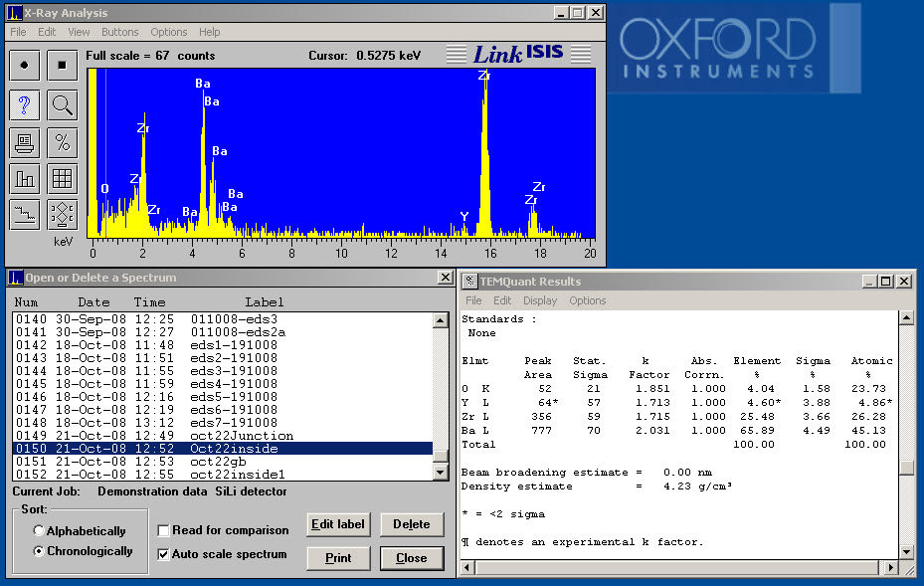Image resolution: width=924 pixels, height=586 pixels.
Task: Open Display menu in TEMQuant Results
Action: click(x=540, y=300)
